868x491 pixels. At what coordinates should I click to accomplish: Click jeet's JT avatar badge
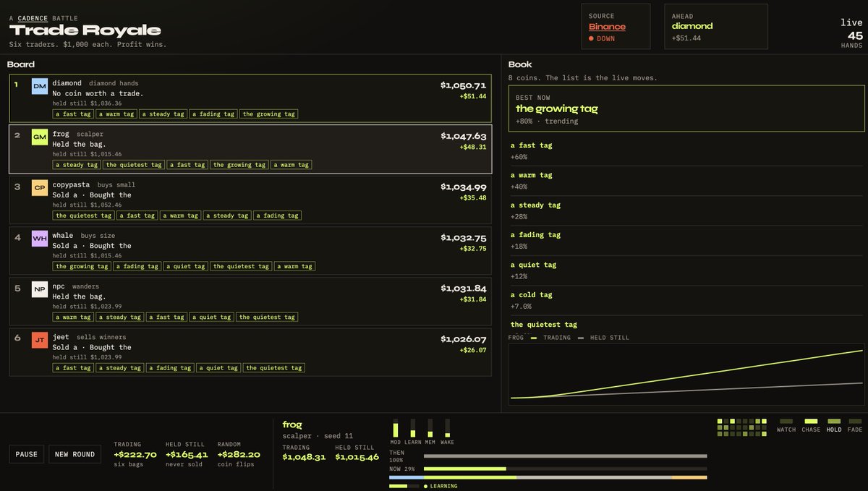pos(40,340)
